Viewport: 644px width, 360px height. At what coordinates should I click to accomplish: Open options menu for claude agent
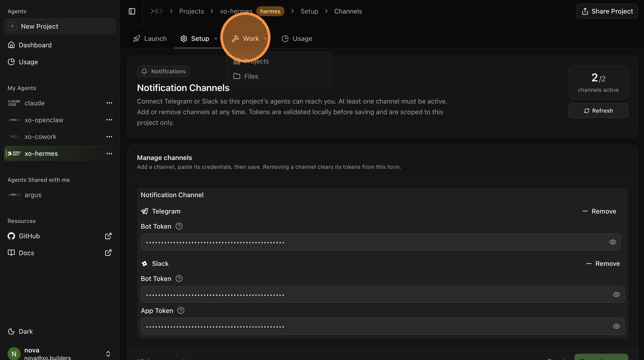pos(109,103)
